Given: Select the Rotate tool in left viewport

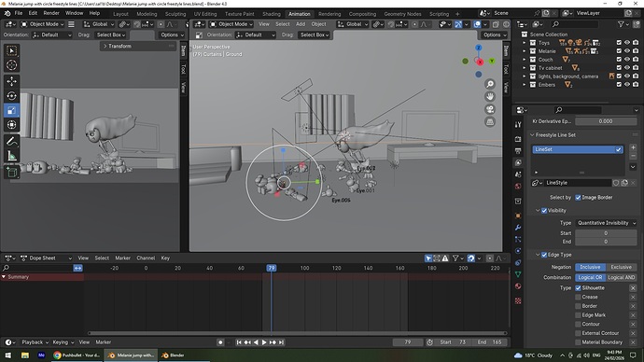Looking at the screenshot, I should 11,95.
